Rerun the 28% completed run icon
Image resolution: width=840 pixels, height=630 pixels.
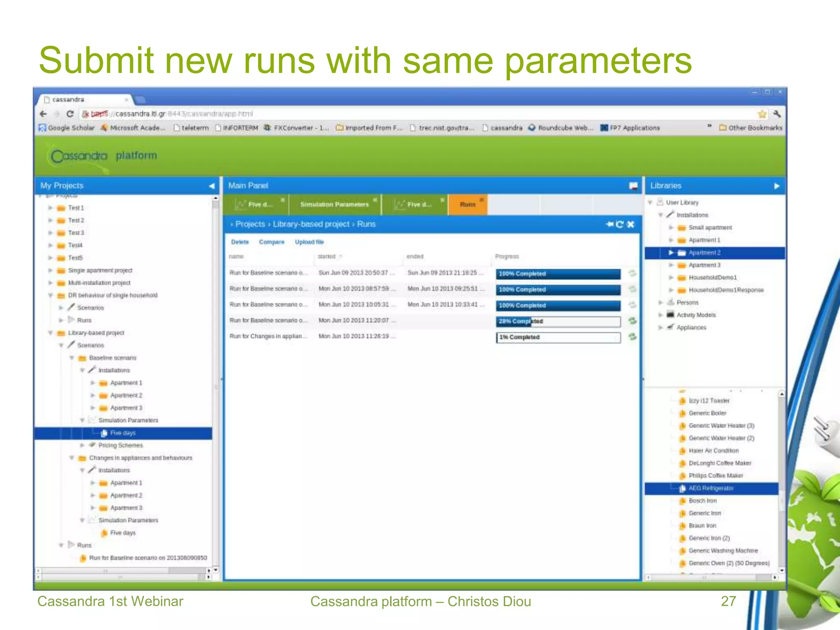coord(632,321)
